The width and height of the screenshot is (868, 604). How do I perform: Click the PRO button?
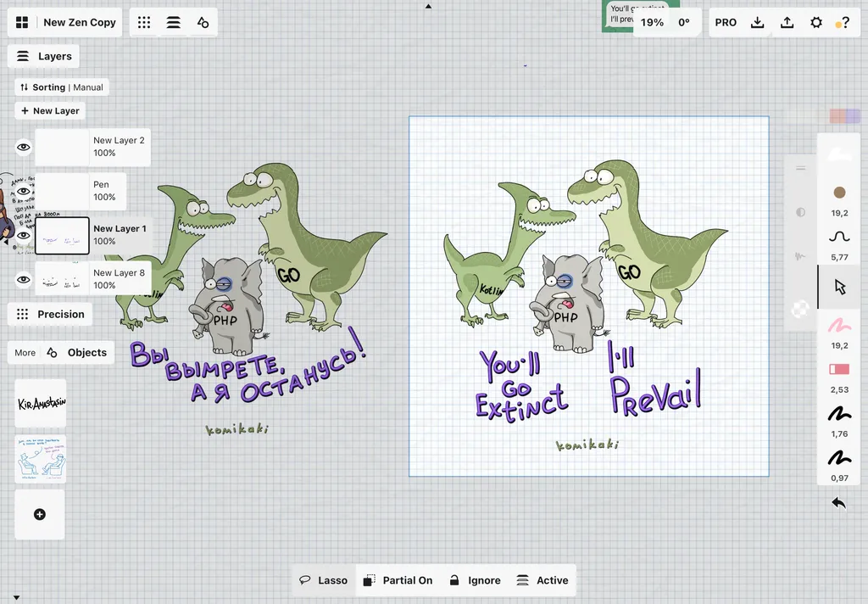click(x=726, y=22)
